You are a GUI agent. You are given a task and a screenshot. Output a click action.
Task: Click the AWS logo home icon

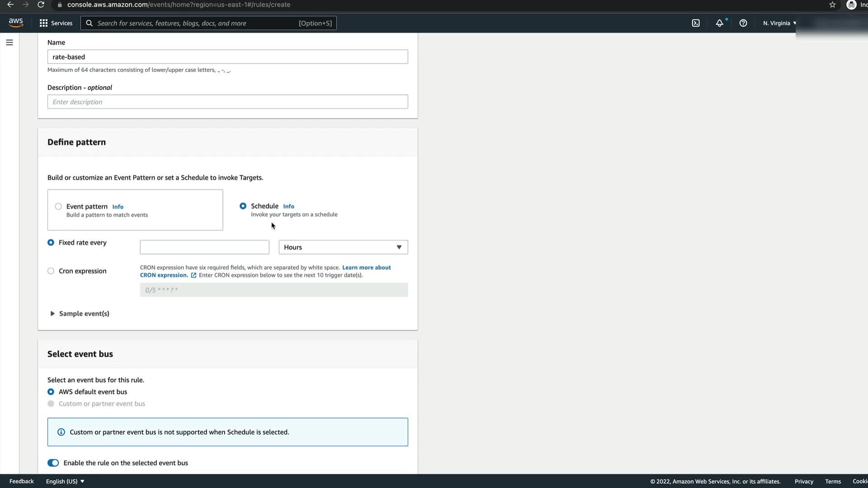pos(16,23)
